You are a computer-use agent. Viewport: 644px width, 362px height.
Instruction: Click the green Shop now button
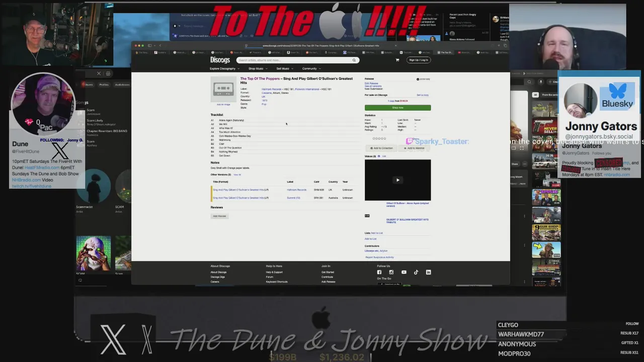coord(397,108)
